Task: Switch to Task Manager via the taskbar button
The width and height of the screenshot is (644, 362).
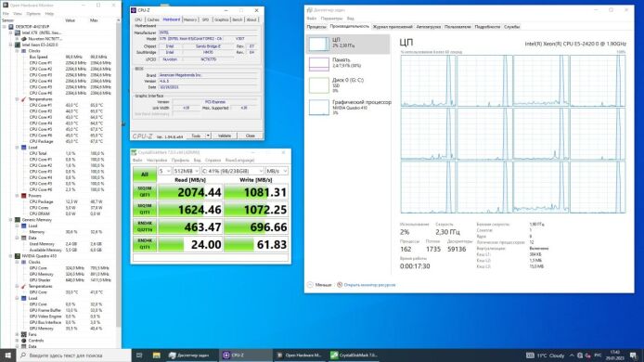Action: click(191, 355)
